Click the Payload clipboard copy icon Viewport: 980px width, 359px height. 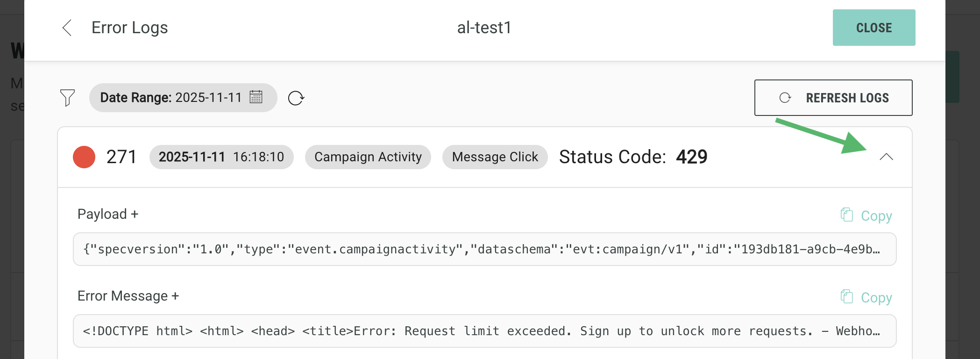846,215
